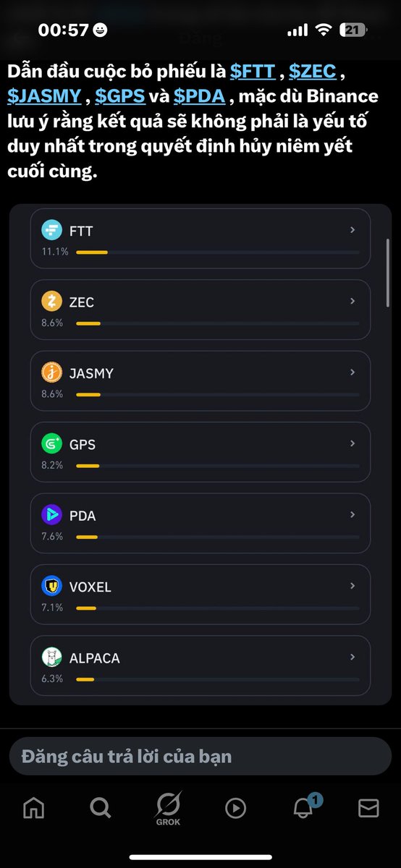View notifications bell with badge
The image size is (401, 868).
pyautogui.click(x=304, y=807)
